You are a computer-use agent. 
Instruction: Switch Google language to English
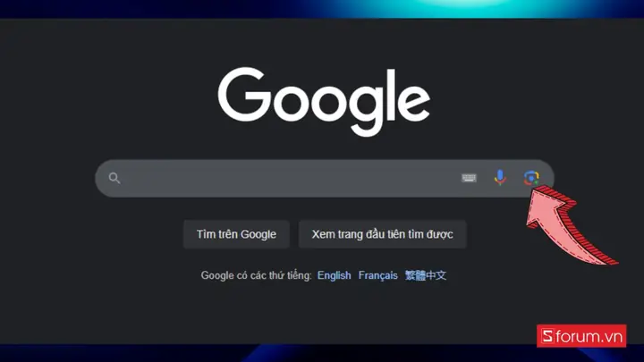coord(334,275)
